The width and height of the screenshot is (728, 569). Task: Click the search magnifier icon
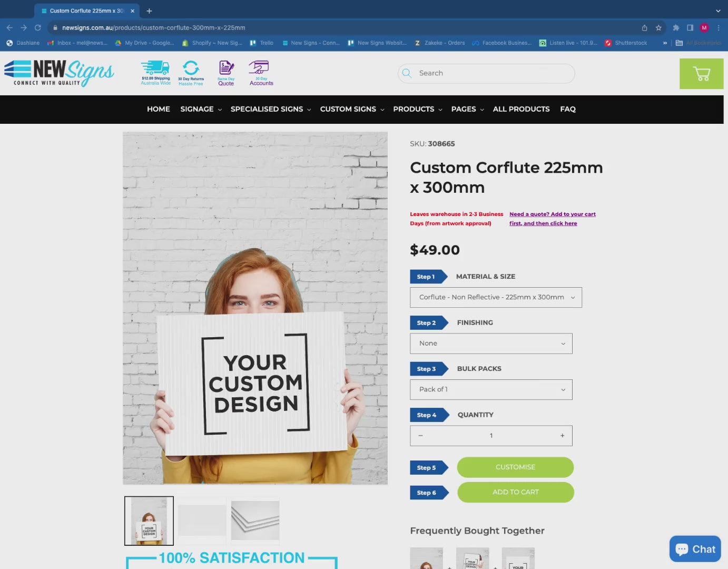(407, 73)
